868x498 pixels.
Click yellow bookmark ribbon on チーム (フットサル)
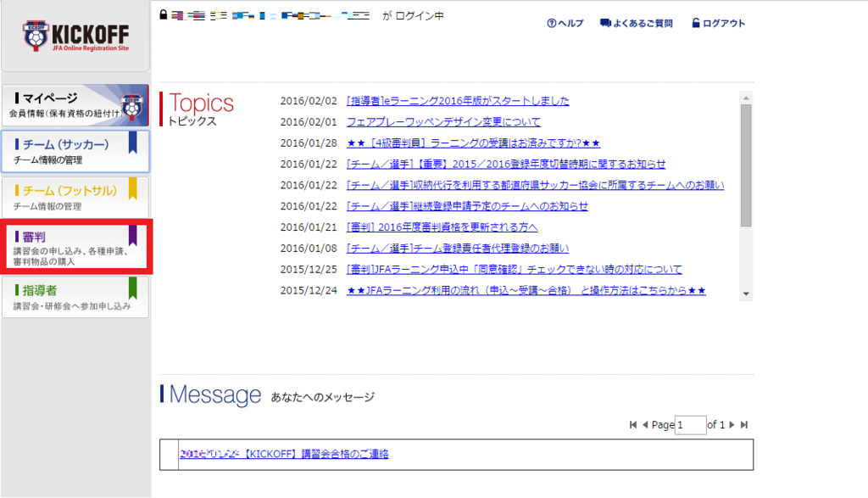click(133, 188)
